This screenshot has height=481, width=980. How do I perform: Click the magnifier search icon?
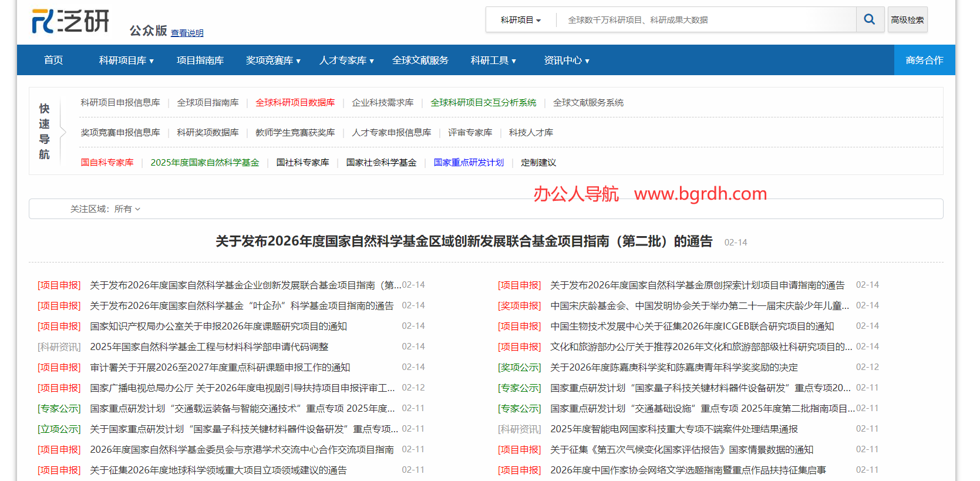coord(870,19)
